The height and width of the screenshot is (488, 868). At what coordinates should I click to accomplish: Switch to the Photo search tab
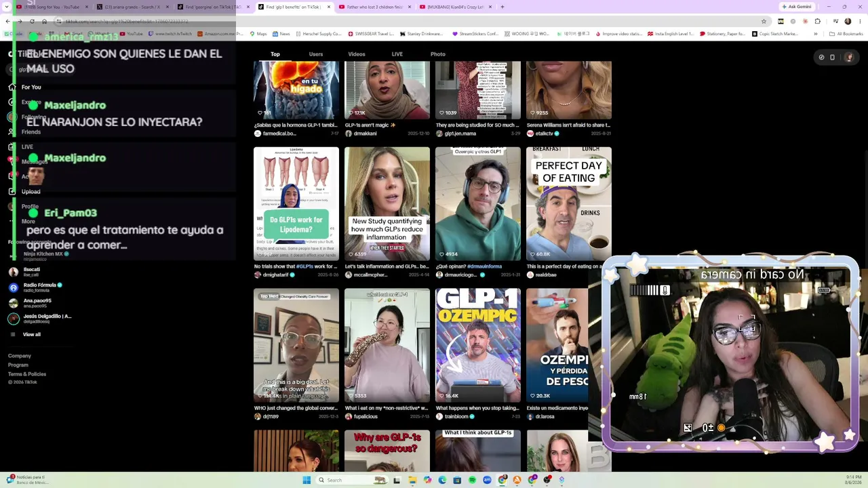point(438,54)
